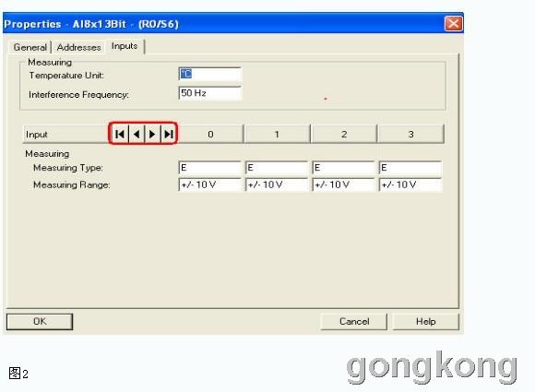535x392 pixels.
Task: Open Measuring Type field for input 1
Action: pyautogui.click(x=277, y=168)
